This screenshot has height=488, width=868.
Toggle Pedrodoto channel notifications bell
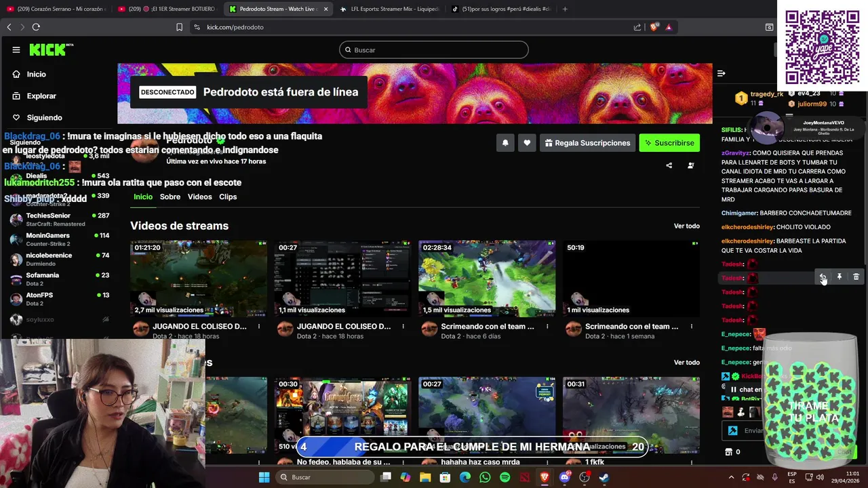point(505,143)
